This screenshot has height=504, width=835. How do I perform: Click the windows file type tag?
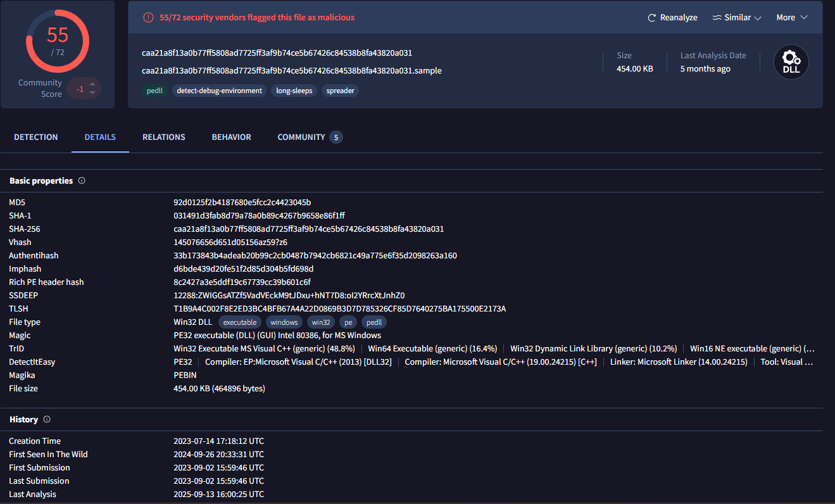[284, 322]
